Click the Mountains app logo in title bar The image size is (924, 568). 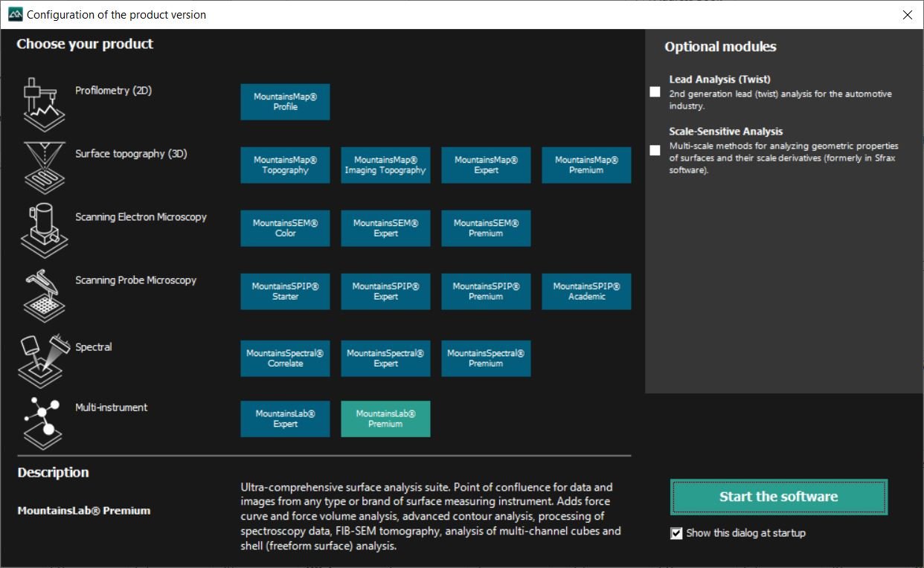[x=15, y=15]
